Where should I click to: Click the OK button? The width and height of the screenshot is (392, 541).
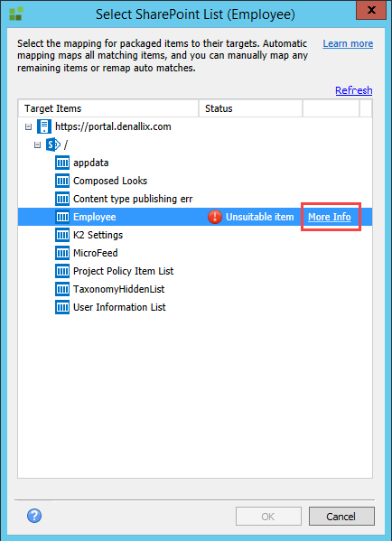pyautogui.click(x=268, y=516)
